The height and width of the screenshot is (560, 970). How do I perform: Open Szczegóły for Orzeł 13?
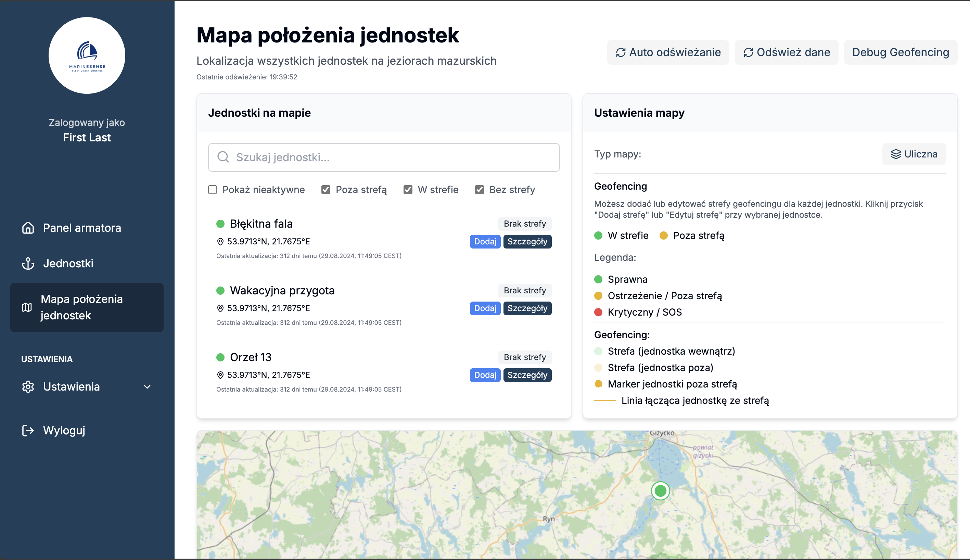click(x=527, y=375)
